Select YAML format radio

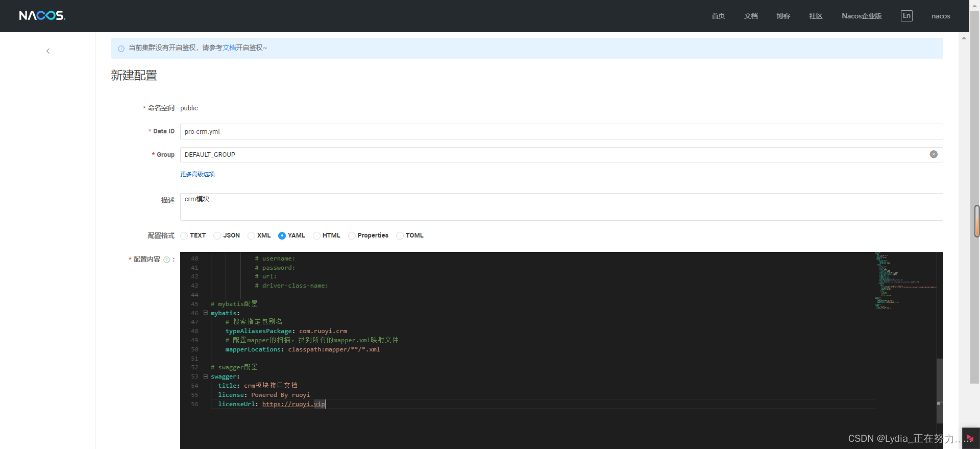coord(282,235)
